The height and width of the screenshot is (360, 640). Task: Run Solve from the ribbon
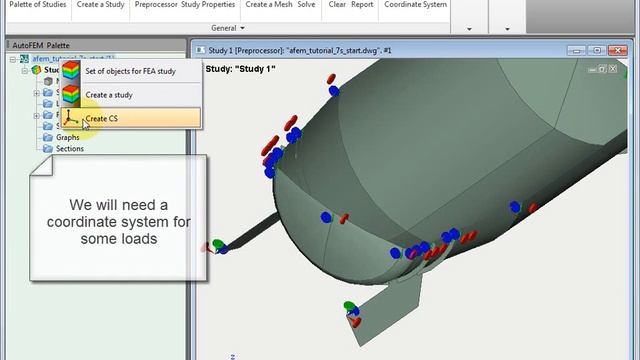[306, 4]
